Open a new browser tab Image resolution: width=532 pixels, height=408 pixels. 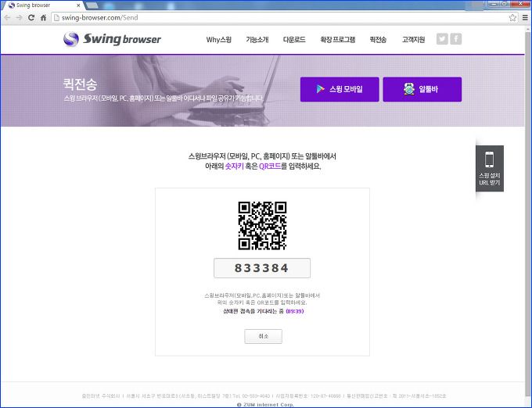[x=92, y=5]
